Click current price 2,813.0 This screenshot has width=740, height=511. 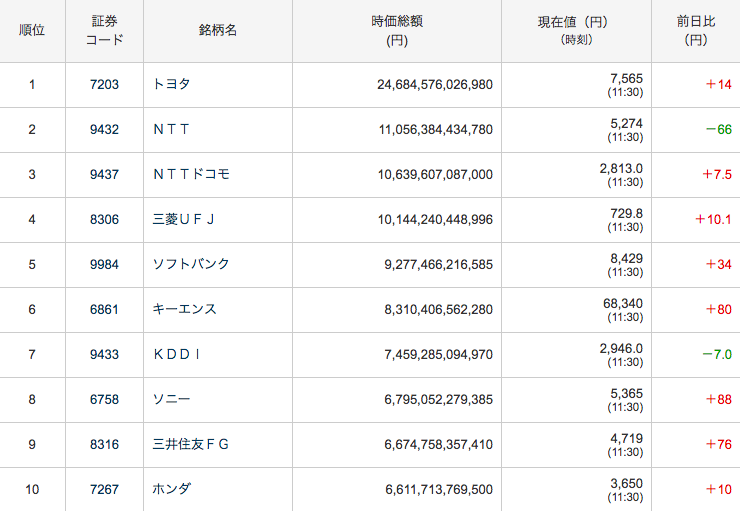[x=621, y=168]
